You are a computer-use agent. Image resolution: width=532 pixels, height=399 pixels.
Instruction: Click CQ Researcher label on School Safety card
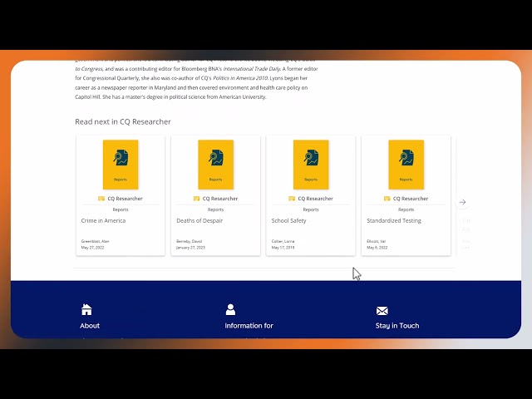315,199
